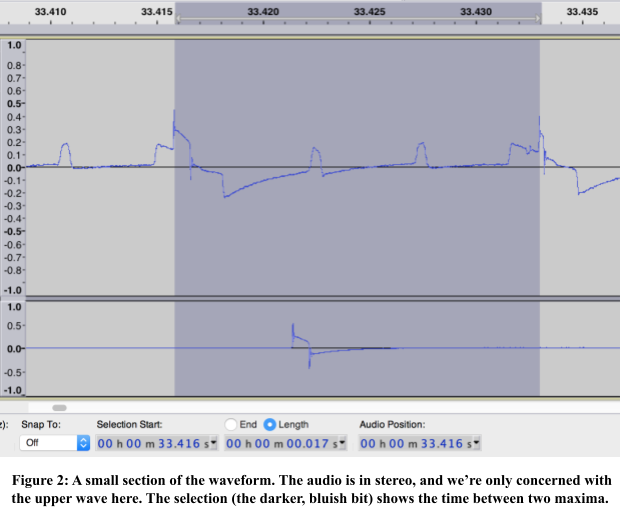The width and height of the screenshot is (620, 531).
Task: Click the timeline ruler at 33.410
Action: click(50, 12)
